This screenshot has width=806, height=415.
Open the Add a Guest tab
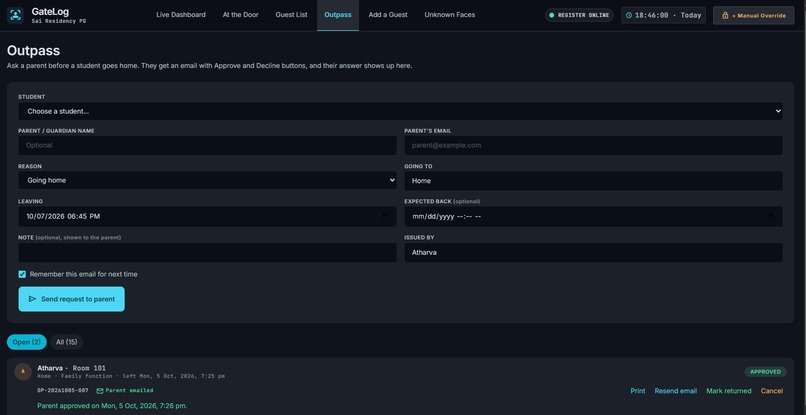point(388,15)
